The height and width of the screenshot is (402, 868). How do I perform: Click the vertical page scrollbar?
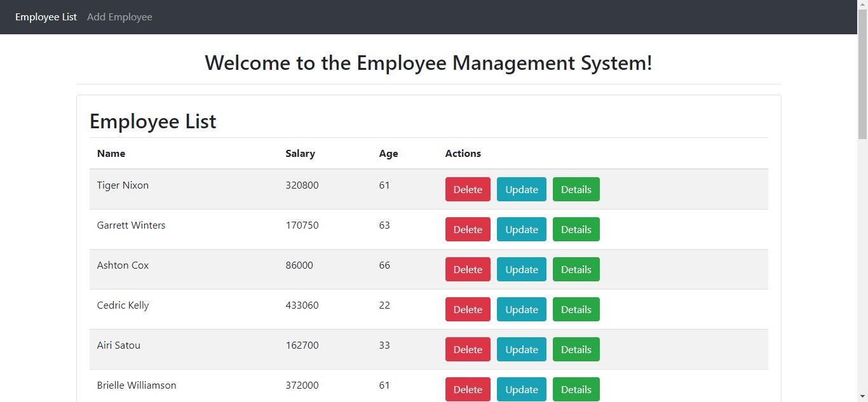[x=862, y=201]
